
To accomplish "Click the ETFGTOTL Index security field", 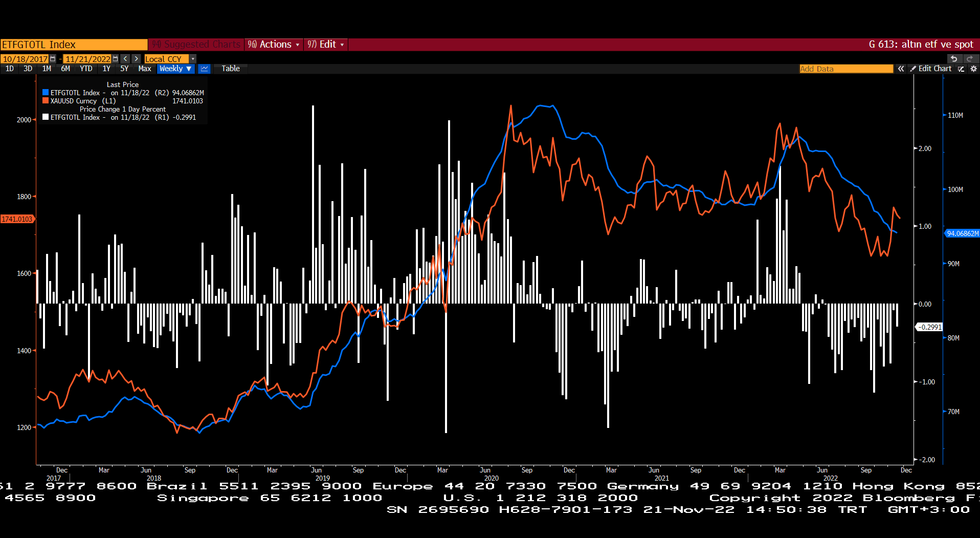I will 74,45.
